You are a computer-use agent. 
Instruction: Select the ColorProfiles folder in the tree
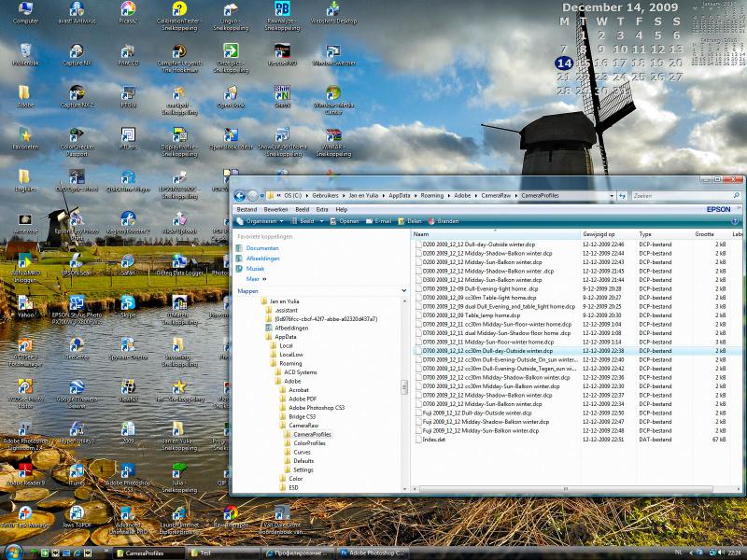pyautogui.click(x=309, y=443)
